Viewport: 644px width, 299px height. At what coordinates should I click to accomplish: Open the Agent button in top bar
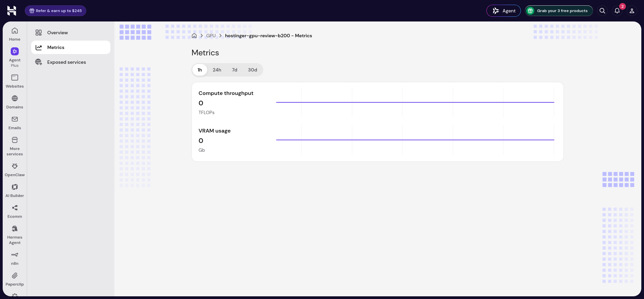(x=503, y=11)
